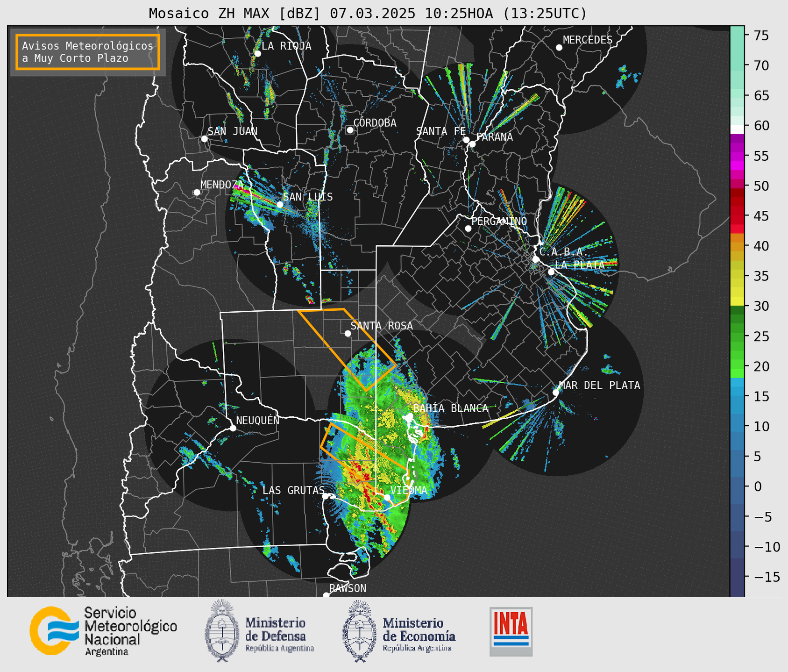
Task: Click the white dot marking Neuquén
Action: point(233,428)
